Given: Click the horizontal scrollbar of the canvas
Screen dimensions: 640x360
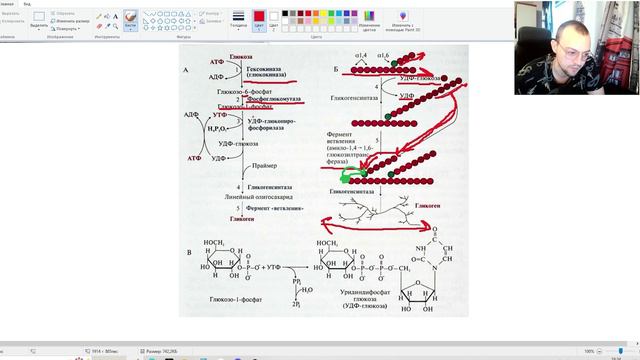Looking at the screenshot, I should 313,344.
